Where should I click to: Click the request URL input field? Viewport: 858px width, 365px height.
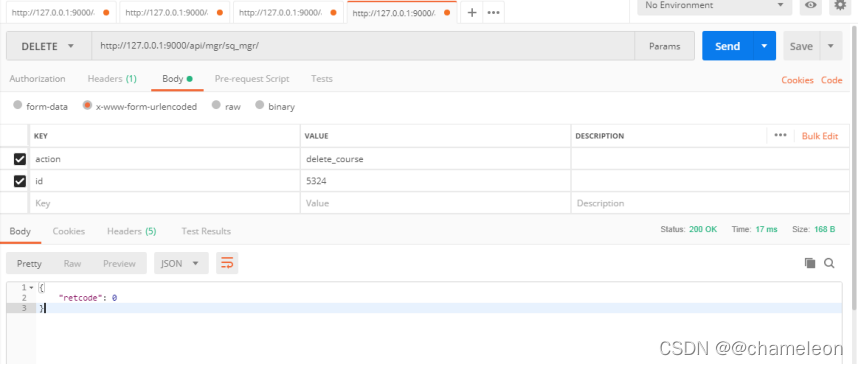(x=363, y=47)
